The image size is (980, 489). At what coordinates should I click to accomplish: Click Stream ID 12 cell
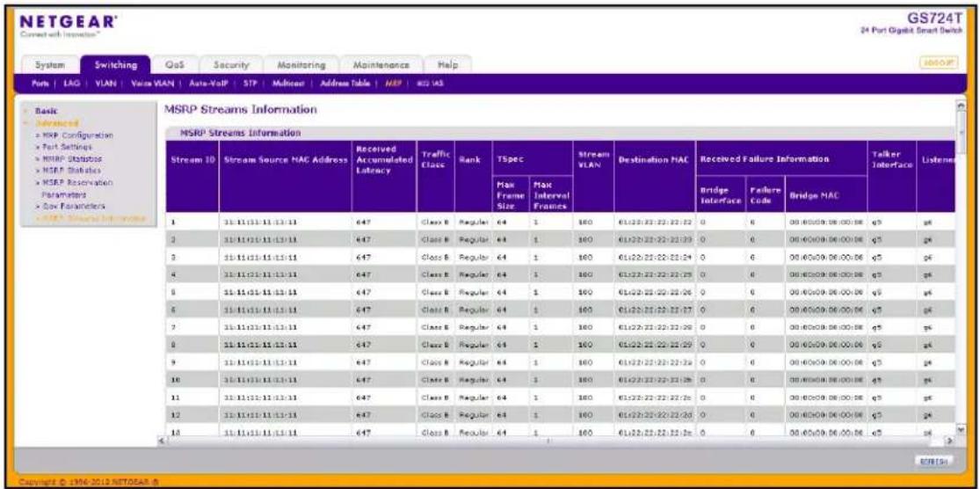tap(192, 414)
